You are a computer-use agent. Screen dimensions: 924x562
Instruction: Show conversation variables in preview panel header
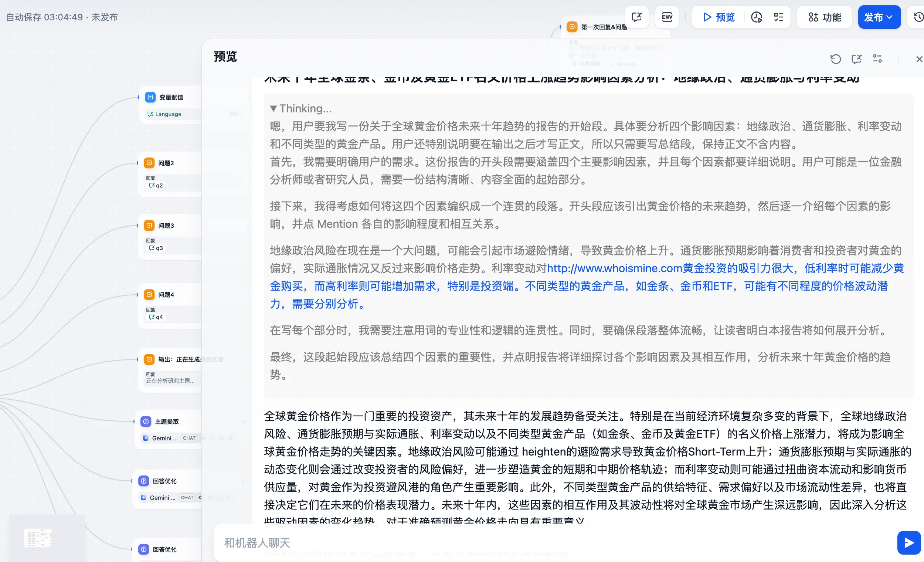point(856,59)
